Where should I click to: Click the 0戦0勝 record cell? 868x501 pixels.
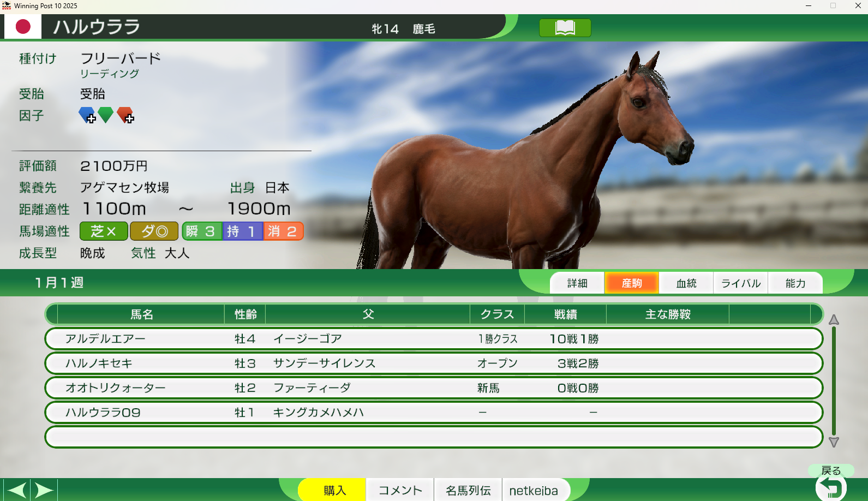[x=578, y=388]
